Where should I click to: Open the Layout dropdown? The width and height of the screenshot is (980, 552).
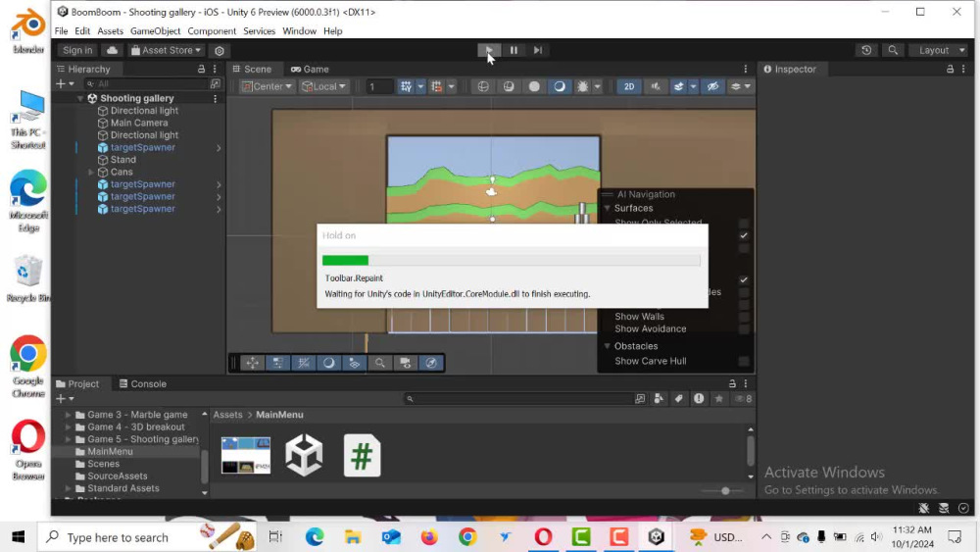(x=940, y=50)
